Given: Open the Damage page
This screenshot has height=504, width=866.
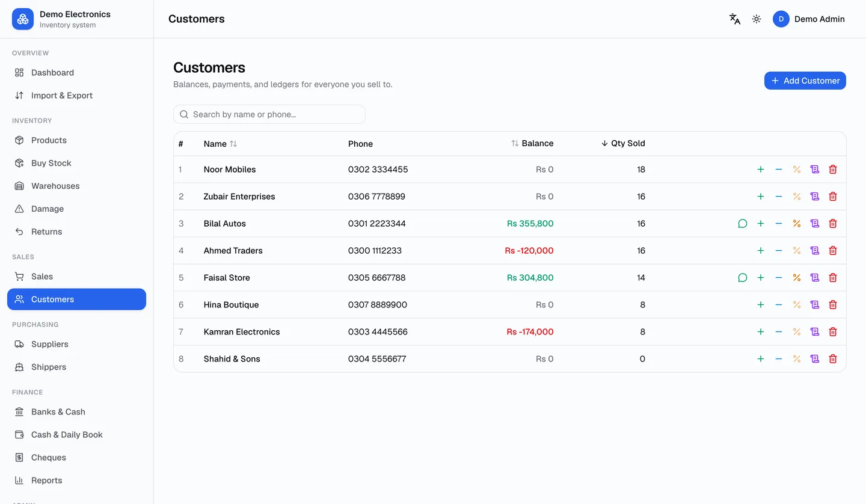Looking at the screenshot, I should coord(76,209).
